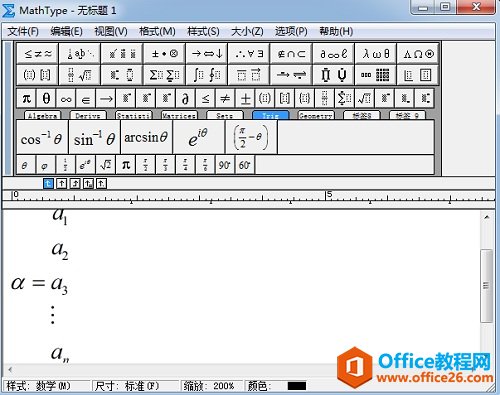This screenshot has height=395, width=500.
Task: Open the 编辑(E) menu
Action: click(67, 32)
